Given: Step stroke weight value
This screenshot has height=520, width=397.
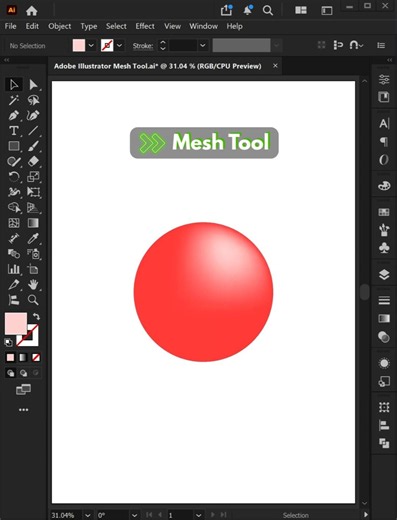Looking at the screenshot, I should [x=163, y=45].
